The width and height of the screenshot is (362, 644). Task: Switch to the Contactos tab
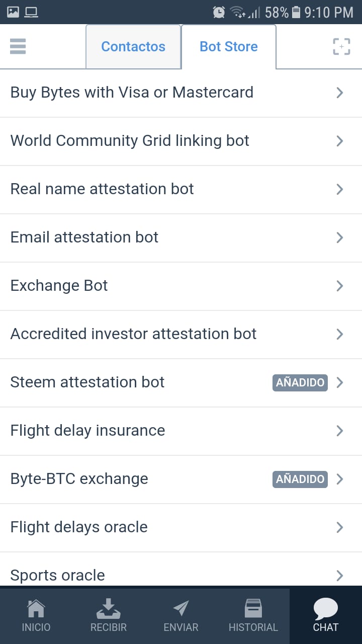(x=133, y=47)
